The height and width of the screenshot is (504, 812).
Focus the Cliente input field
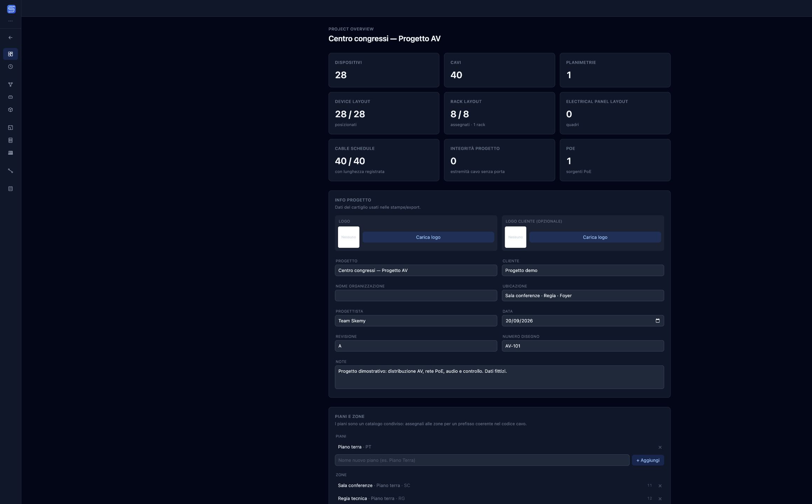click(583, 270)
